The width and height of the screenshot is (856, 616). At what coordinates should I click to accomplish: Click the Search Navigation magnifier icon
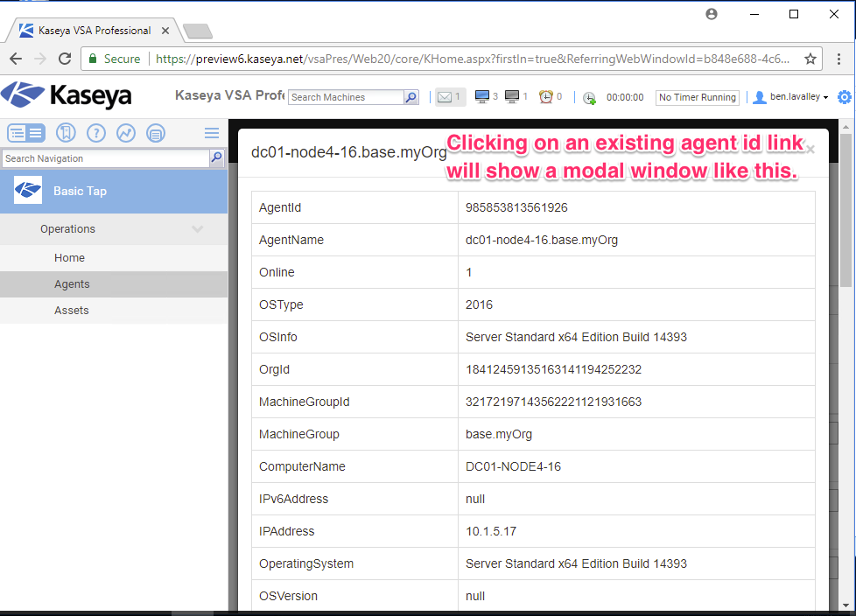pyautogui.click(x=217, y=158)
